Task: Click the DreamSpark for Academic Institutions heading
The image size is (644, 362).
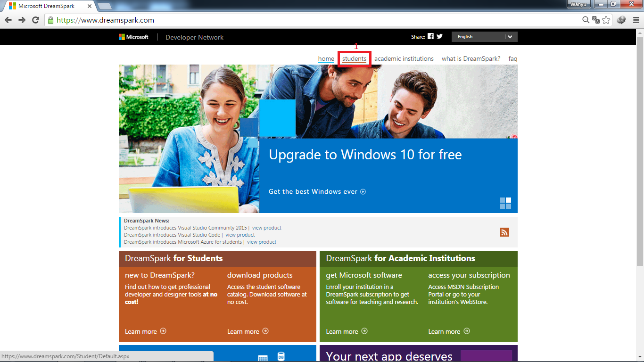Action: (401, 258)
